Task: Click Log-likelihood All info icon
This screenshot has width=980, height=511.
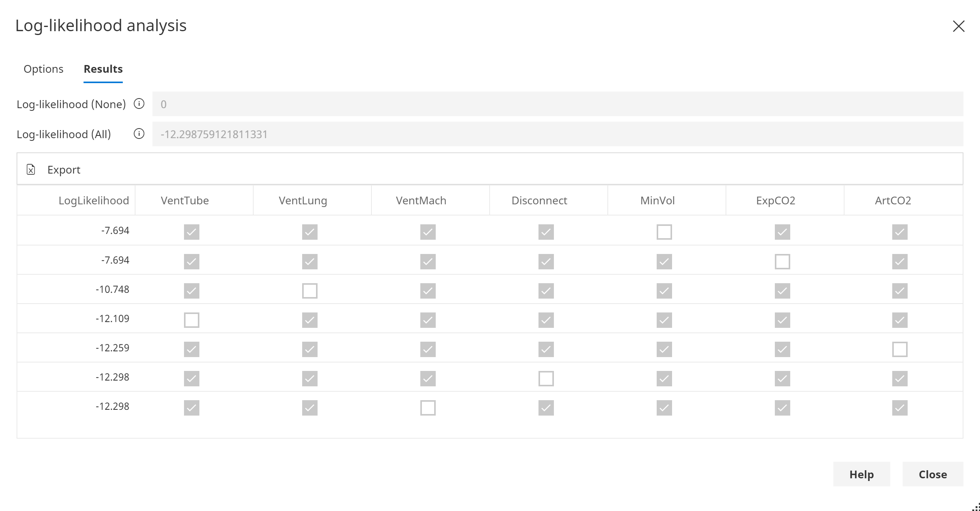Action: point(139,134)
